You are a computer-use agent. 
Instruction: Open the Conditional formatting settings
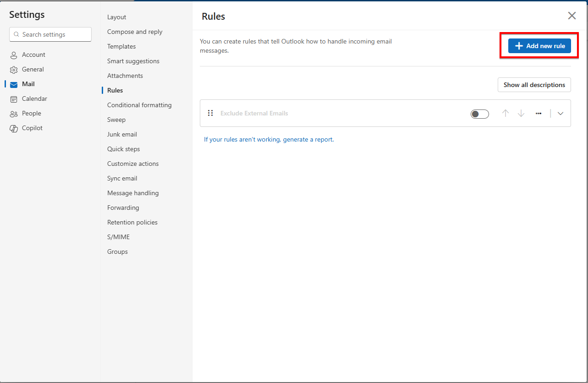tap(139, 105)
